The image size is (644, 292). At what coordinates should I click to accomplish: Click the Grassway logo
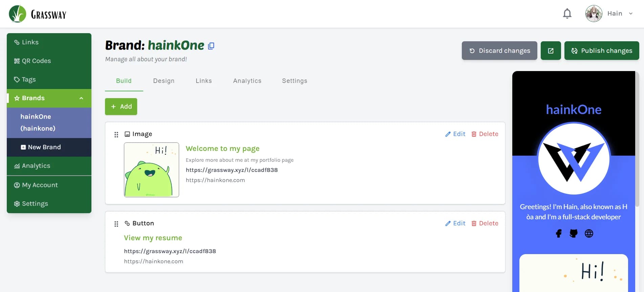pos(38,14)
